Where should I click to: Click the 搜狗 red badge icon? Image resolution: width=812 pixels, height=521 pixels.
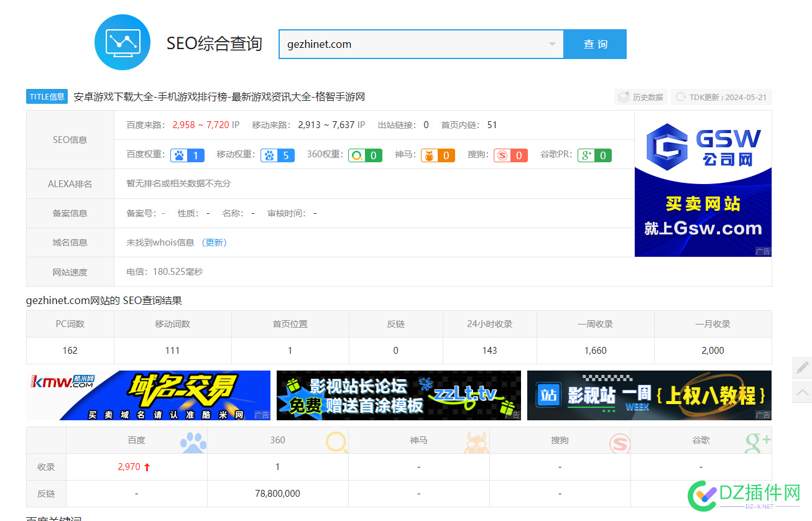[x=511, y=155]
